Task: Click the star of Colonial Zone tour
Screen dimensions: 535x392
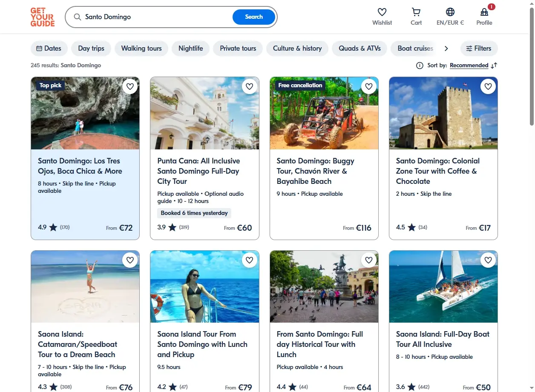Action: [x=411, y=227]
